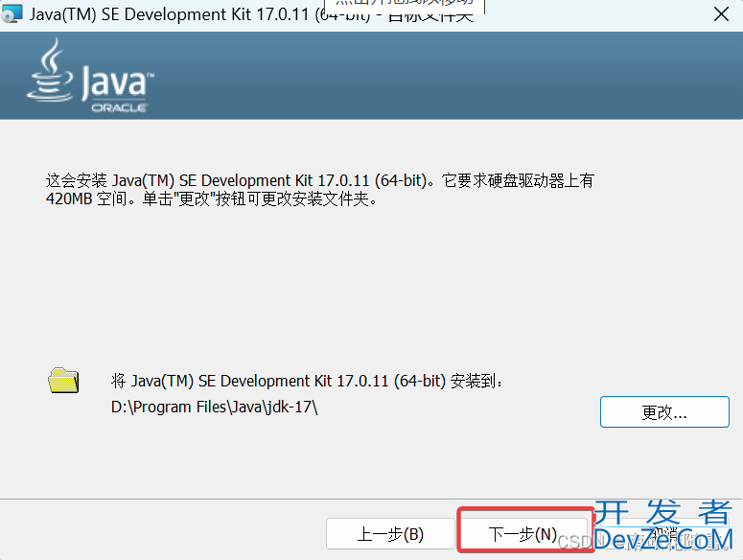
Task: Click the '将 Java(TM) SE Development Kit' install label
Action: tap(307, 381)
